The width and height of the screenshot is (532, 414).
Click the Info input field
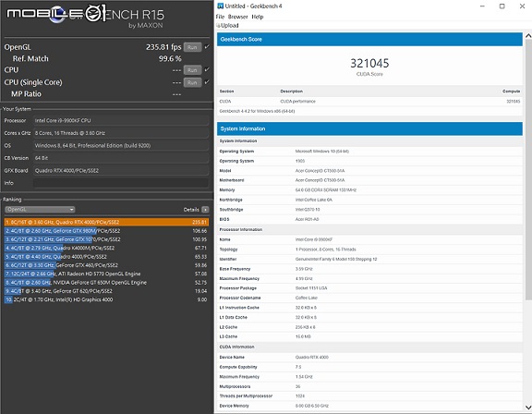[x=121, y=183]
